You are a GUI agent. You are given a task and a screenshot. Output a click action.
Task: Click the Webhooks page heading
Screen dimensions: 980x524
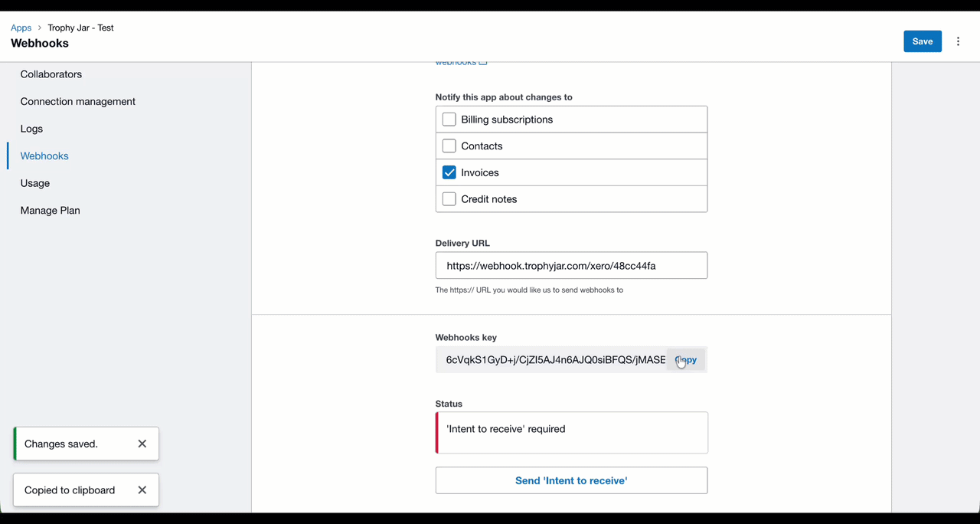coord(40,44)
